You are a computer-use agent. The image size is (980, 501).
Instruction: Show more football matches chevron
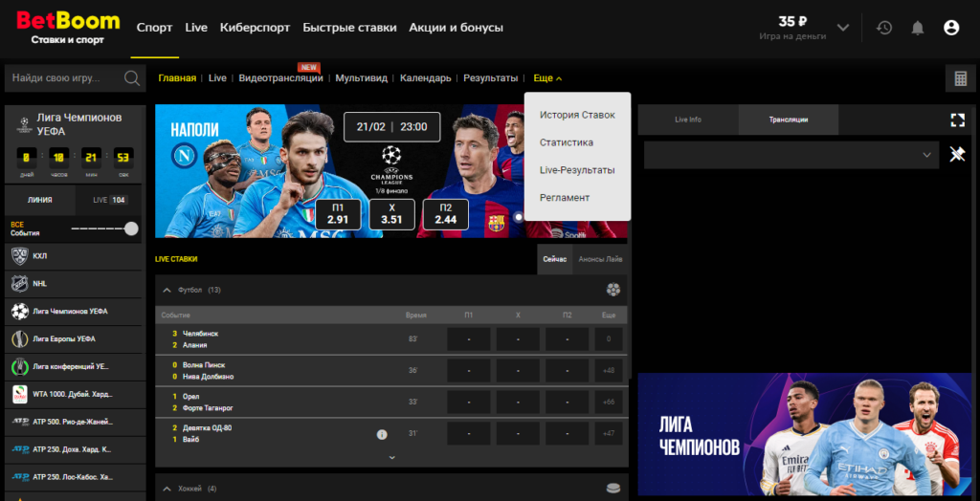[x=391, y=457]
